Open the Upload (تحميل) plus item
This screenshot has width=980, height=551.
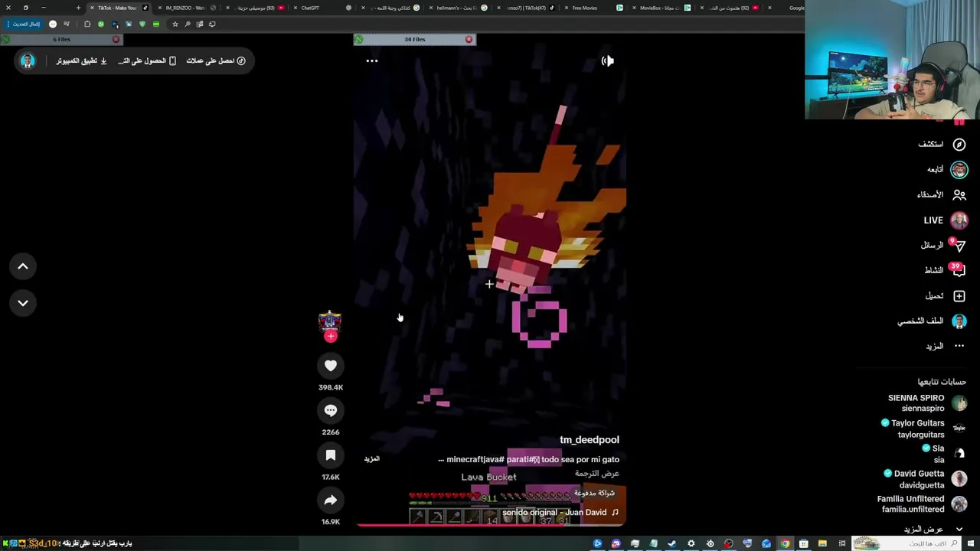(946, 295)
